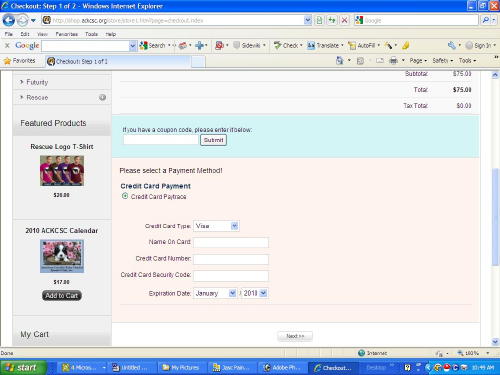Click the Next >> button
The image size is (500, 375).
(x=295, y=336)
